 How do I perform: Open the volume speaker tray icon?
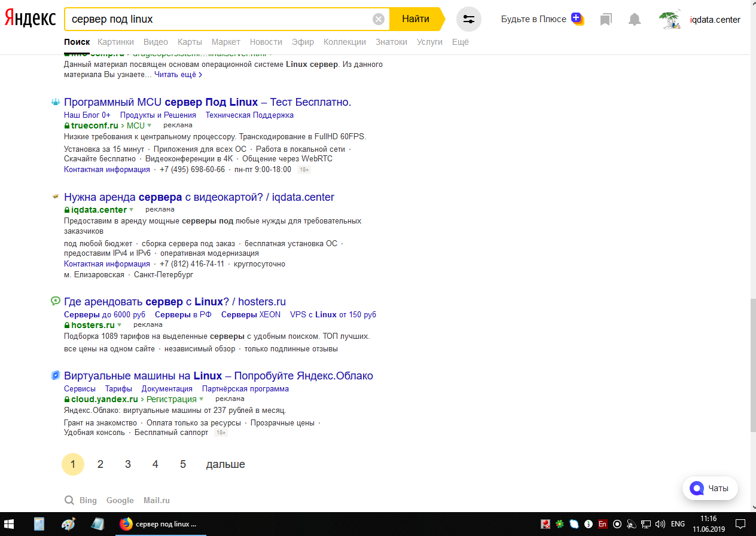click(660, 524)
